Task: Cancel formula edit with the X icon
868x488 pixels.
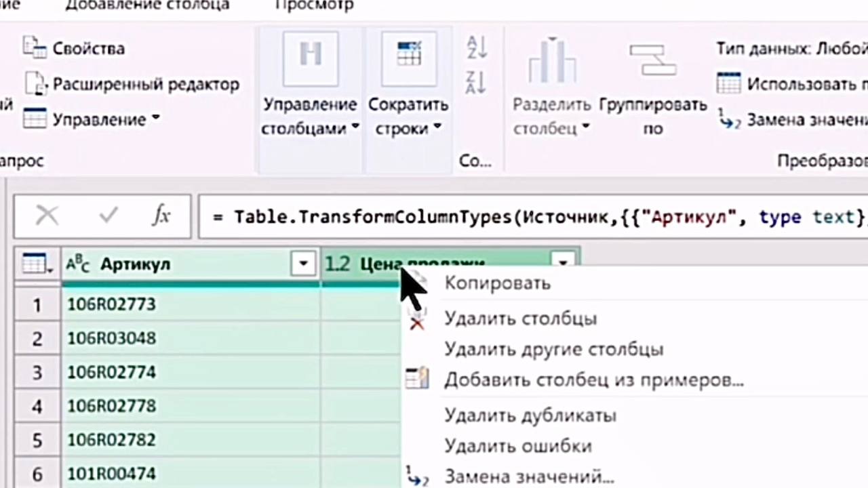Action: [47, 216]
